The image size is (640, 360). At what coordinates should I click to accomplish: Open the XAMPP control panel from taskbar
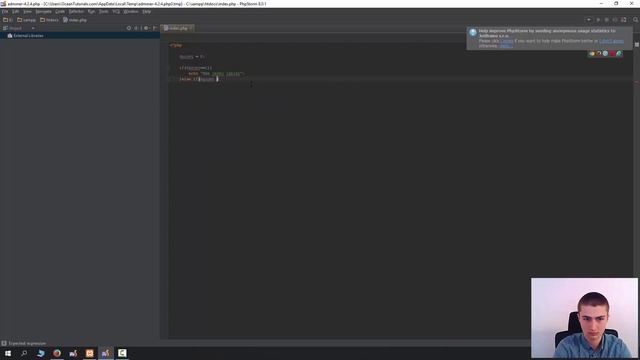click(89, 353)
